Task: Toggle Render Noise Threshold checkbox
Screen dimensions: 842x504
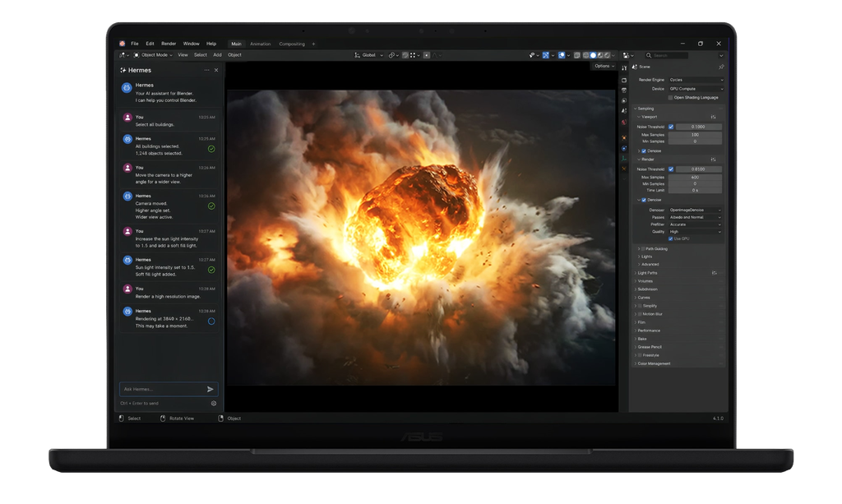Action: 671,169
